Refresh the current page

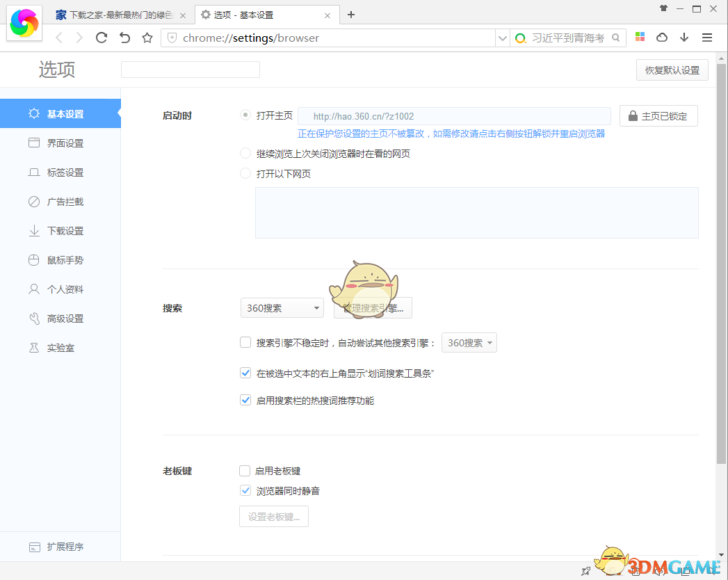102,38
